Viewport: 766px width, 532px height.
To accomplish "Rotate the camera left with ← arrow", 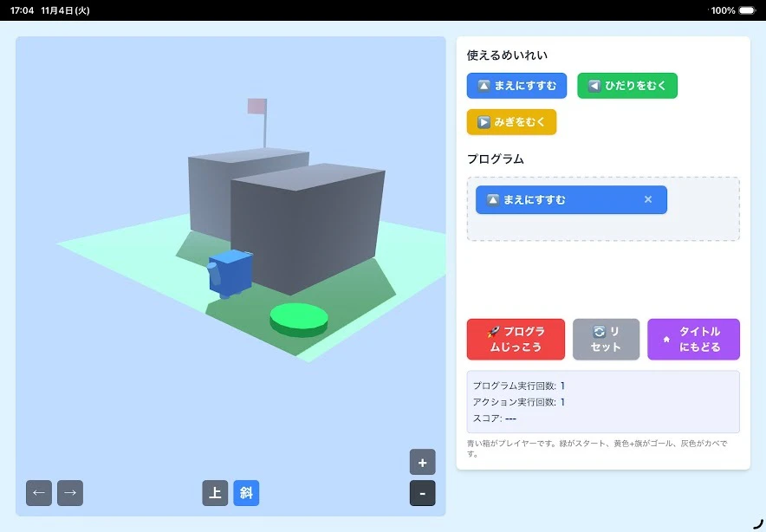I will pos(39,492).
